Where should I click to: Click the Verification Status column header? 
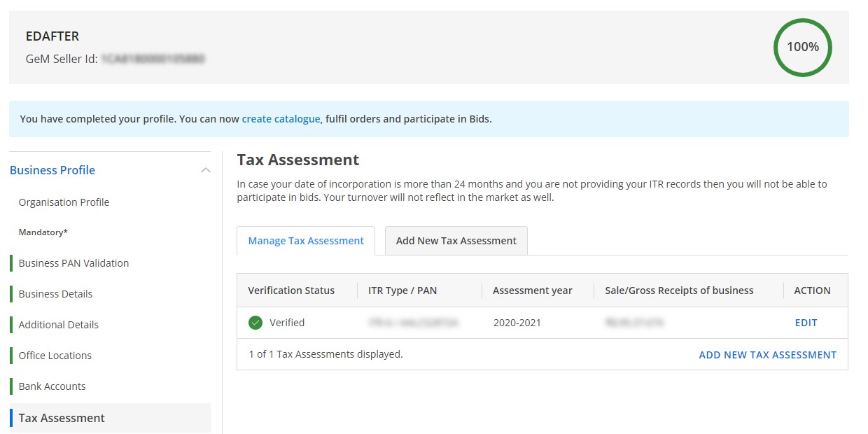pyautogui.click(x=291, y=290)
